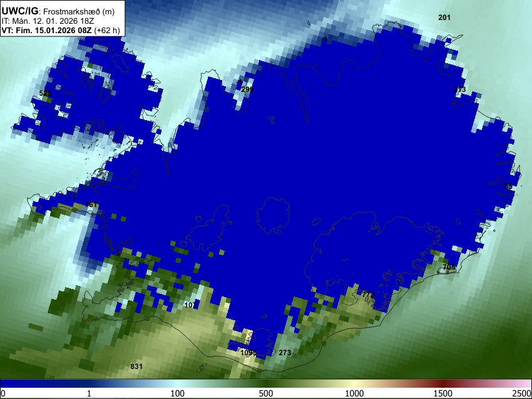532x399 pixels.
Task: Click the offshore value 831 south of Iceland
Action: pyautogui.click(x=136, y=366)
